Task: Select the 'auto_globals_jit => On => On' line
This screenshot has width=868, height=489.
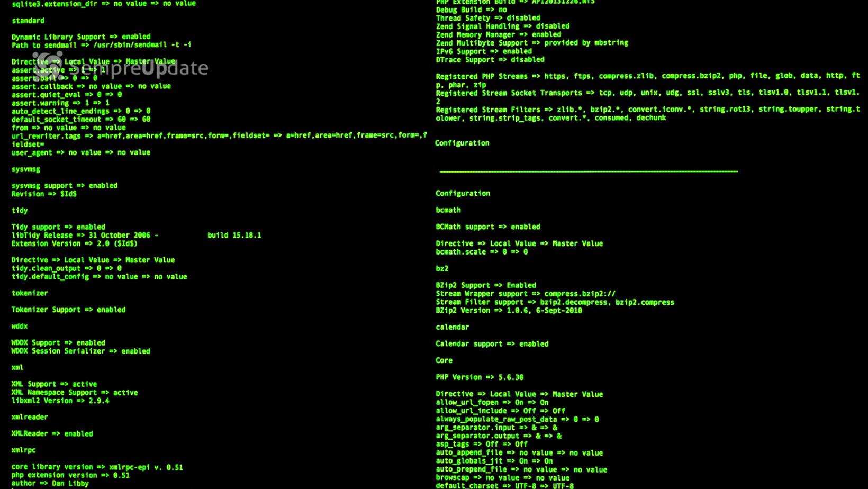Action: (x=494, y=461)
